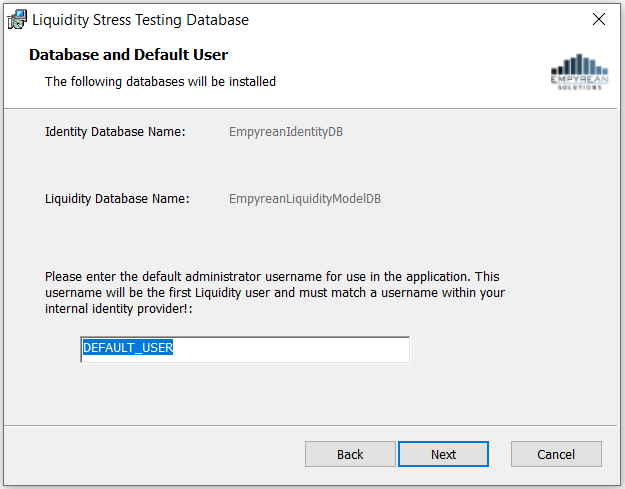The image size is (625, 489).
Task: Click the window title Liquidity Stress Testing Database
Action: click(140, 20)
